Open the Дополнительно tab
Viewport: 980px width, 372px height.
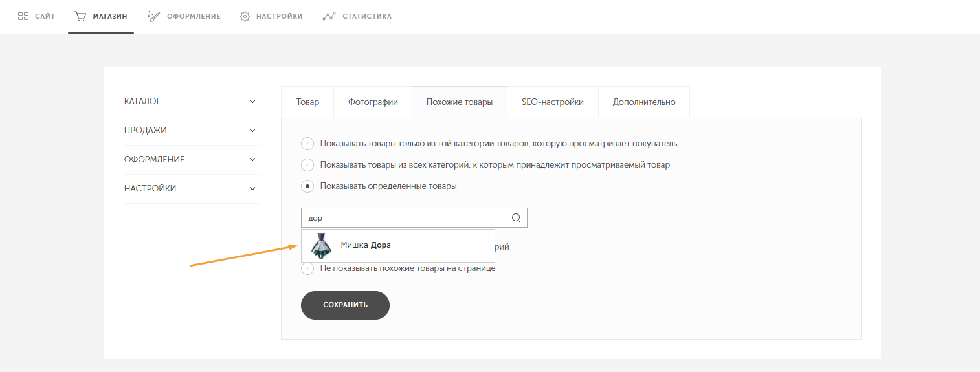[644, 102]
